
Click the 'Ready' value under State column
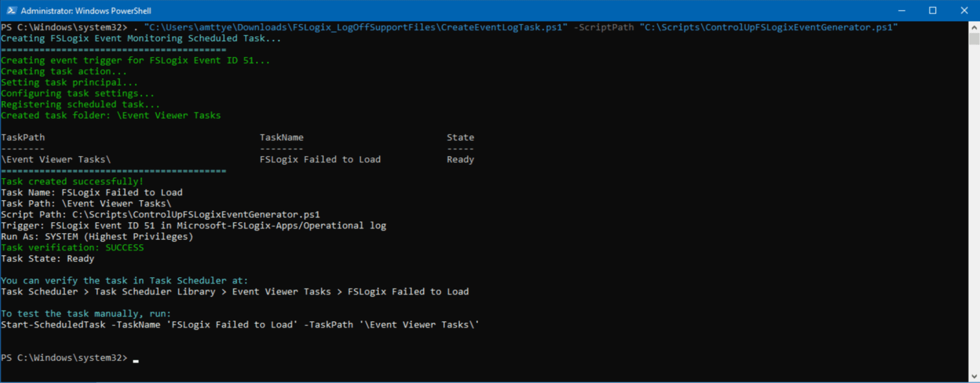point(460,159)
